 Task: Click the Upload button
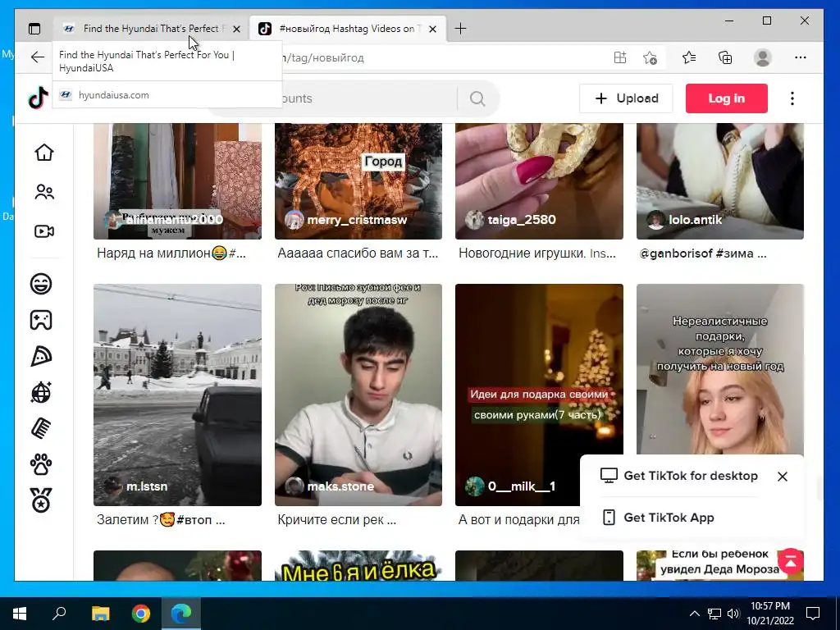coord(626,98)
